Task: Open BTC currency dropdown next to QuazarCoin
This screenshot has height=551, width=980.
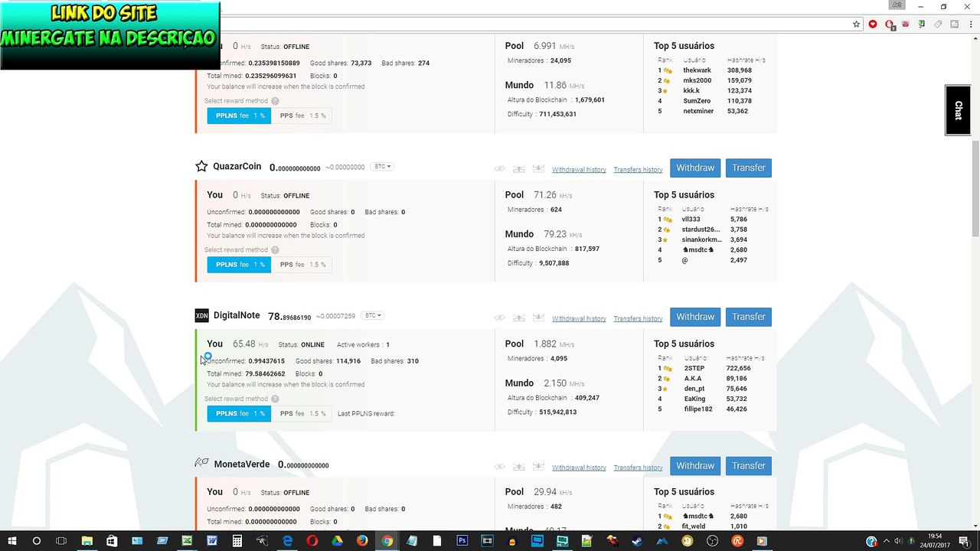Action: (383, 167)
